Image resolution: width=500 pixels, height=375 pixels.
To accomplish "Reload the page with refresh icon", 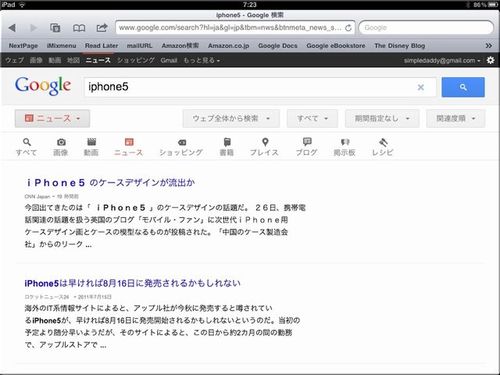I will pyautogui.click(x=348, y=28).
